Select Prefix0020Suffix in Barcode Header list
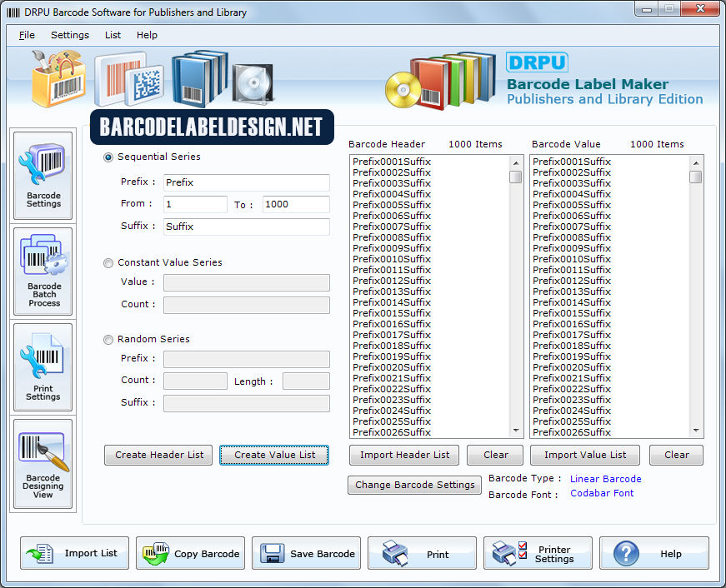This screenshot has width=726, height=588. click(x=392, y=367)
